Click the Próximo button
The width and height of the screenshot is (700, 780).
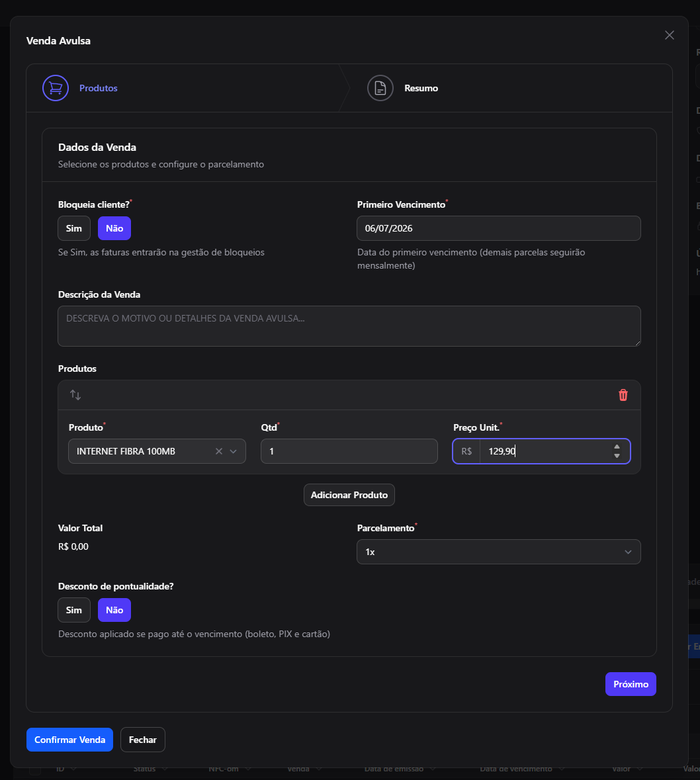point(631,684)
